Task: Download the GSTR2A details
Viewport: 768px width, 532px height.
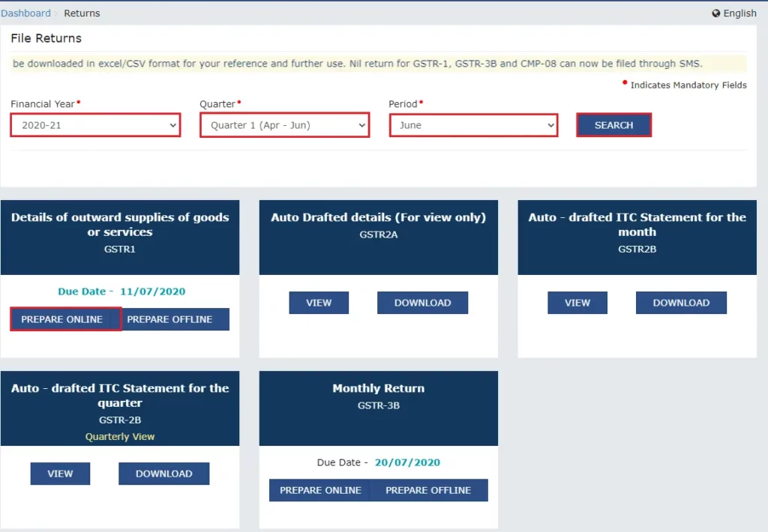Action: pyautogui.click(x=422, y=303)
